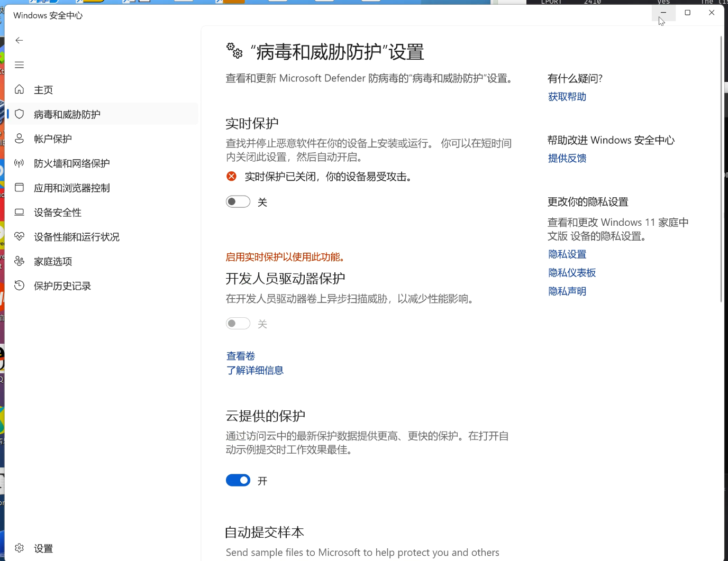Click the gears icon beside the page title
The height and width of the screenshot is (561, 728).
(234, 51)
